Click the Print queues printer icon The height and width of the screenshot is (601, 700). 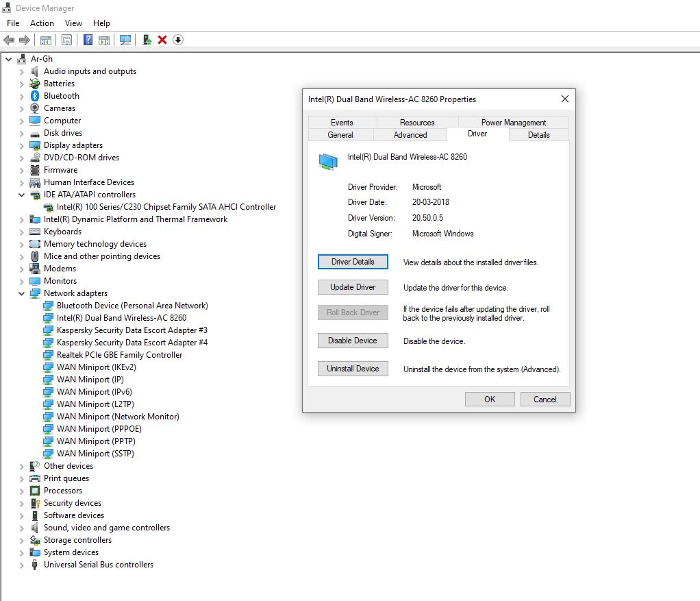click(x=35, y=478)
